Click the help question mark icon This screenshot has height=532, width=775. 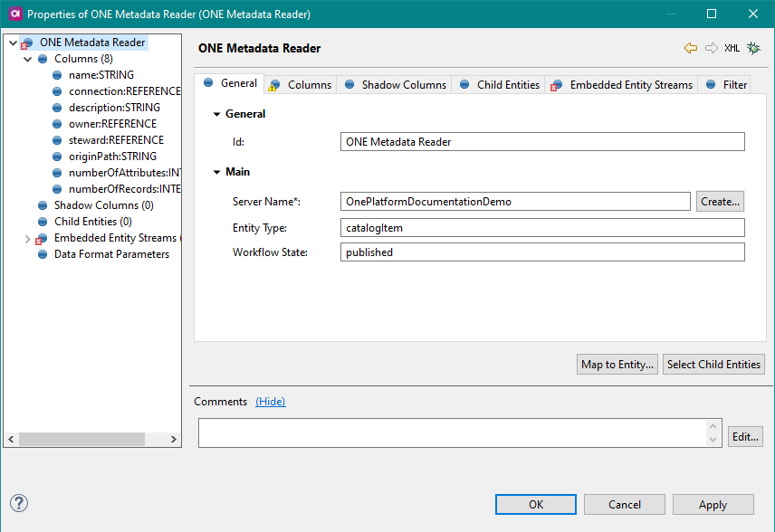click(19, 503)
